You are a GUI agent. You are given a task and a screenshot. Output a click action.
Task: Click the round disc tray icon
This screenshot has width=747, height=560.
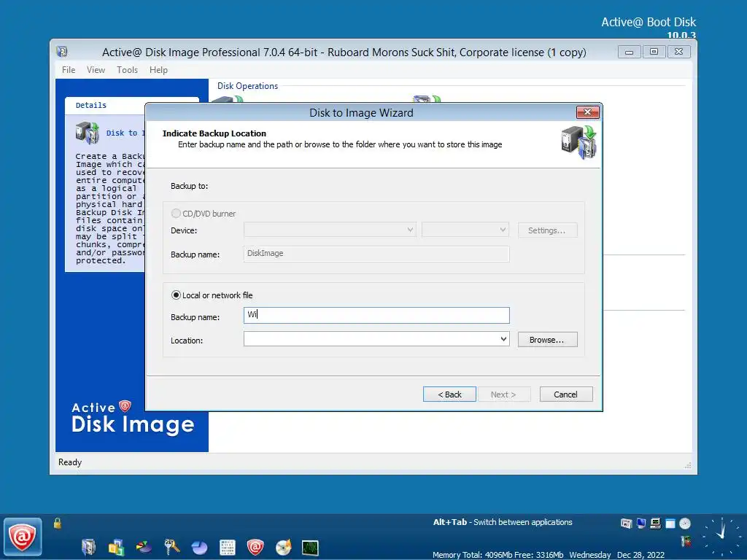[685, 524]
